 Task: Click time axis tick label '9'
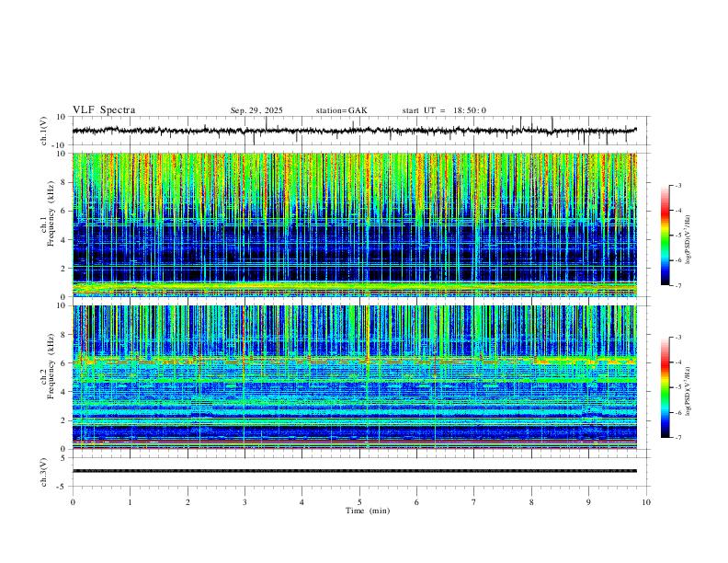point(588,502)
